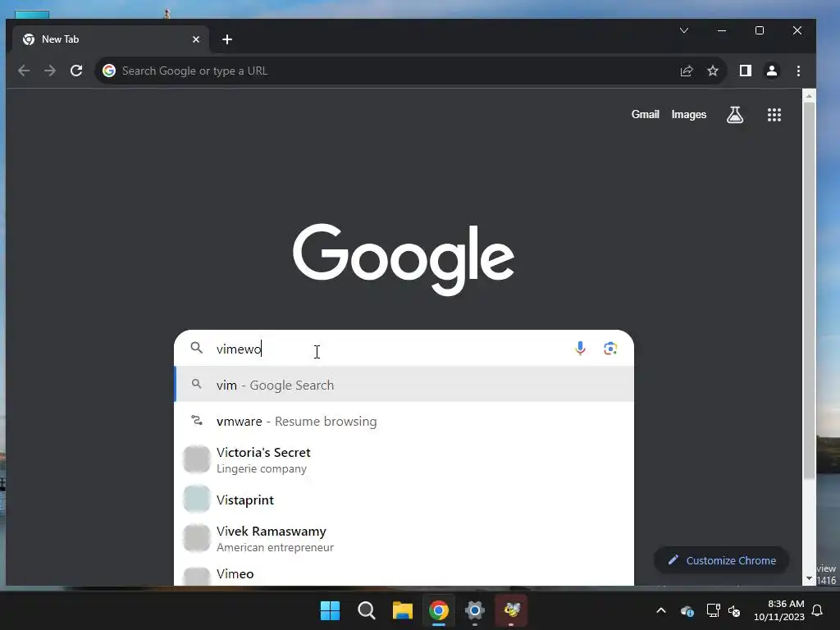This screenshot has height=630, width=840.
Task: Select the Vimeo suggestion
Action: point(404,574)
